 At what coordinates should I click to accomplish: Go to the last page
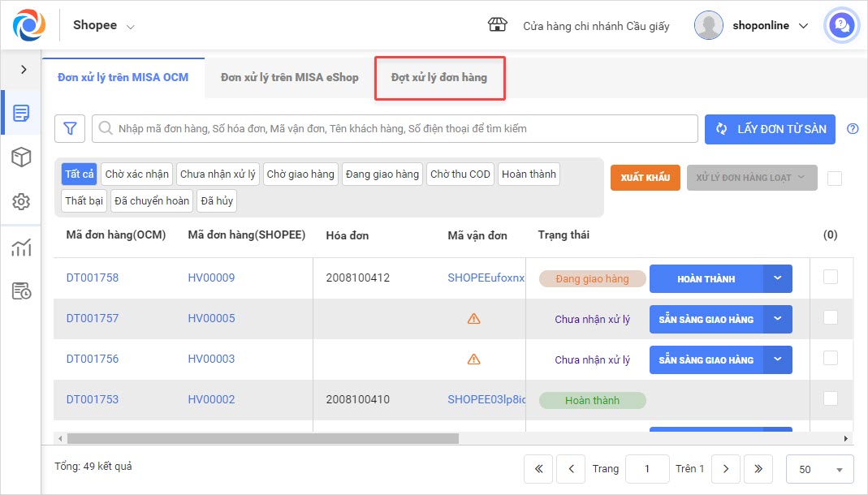(758, 469)
